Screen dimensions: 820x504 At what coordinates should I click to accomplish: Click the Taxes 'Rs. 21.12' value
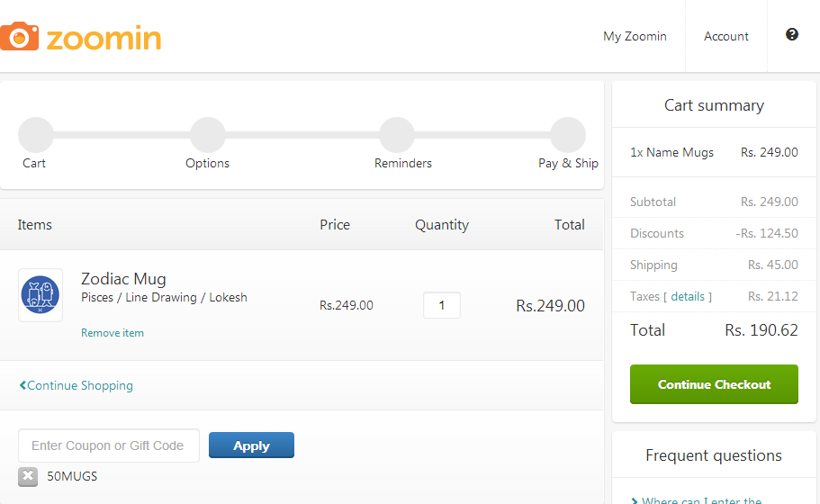773,296
